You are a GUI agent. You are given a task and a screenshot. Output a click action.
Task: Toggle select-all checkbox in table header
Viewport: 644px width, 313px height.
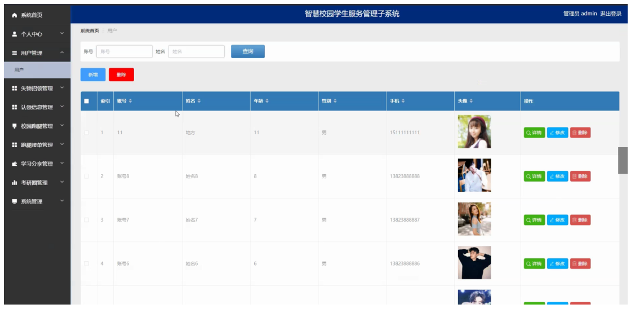[86, 101]
